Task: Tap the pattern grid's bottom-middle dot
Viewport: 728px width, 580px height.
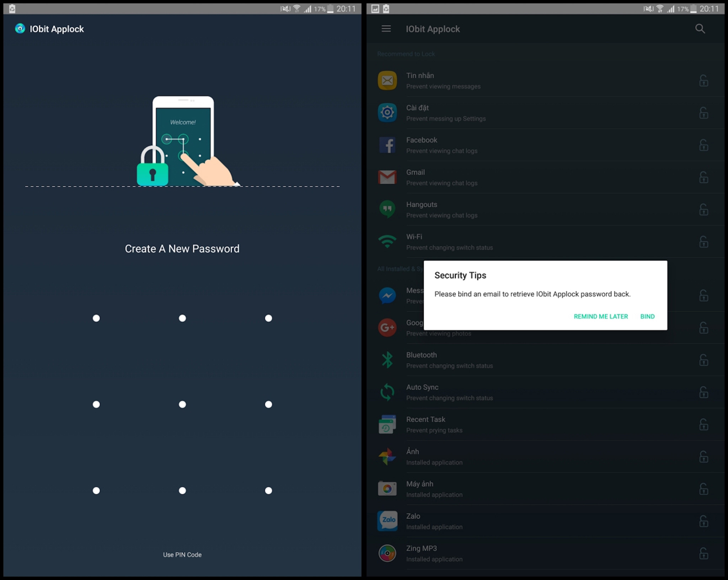Action: 182,491
